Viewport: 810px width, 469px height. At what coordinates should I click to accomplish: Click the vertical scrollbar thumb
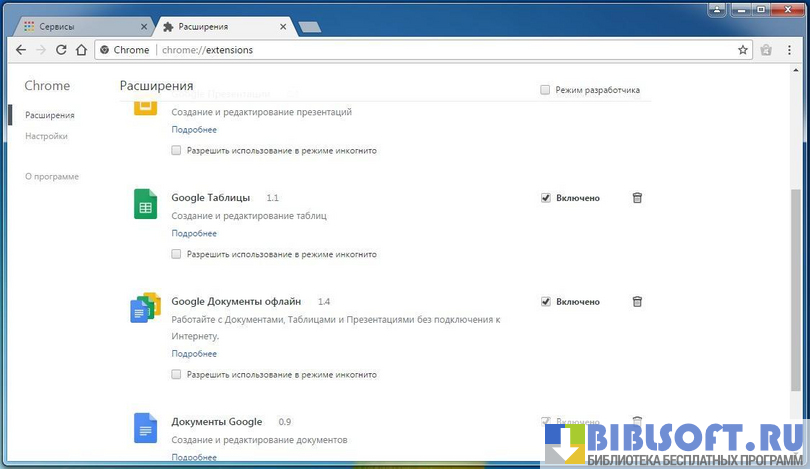(x=796, y=290)
